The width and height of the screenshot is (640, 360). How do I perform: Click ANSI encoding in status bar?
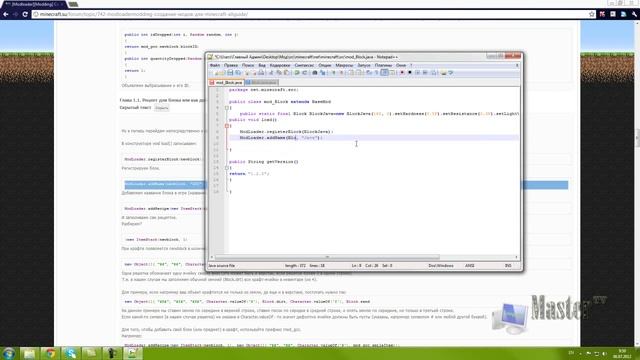(470, 266)
